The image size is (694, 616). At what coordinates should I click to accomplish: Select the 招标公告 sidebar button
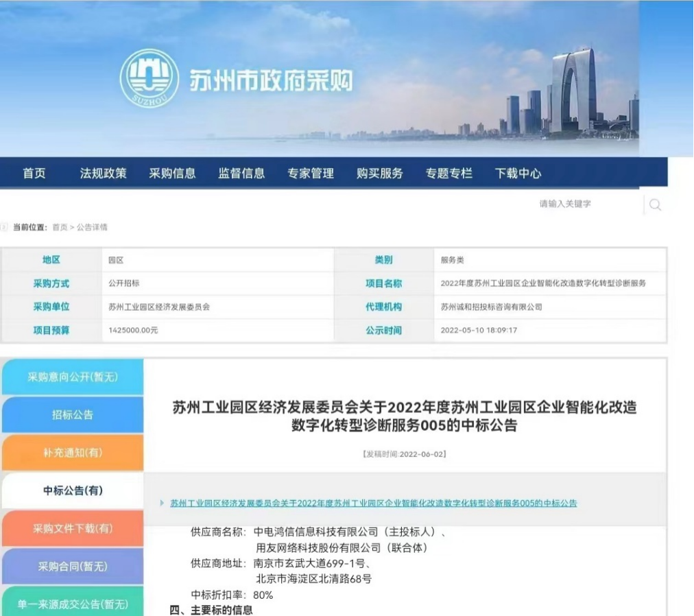(x=71, y=414)
